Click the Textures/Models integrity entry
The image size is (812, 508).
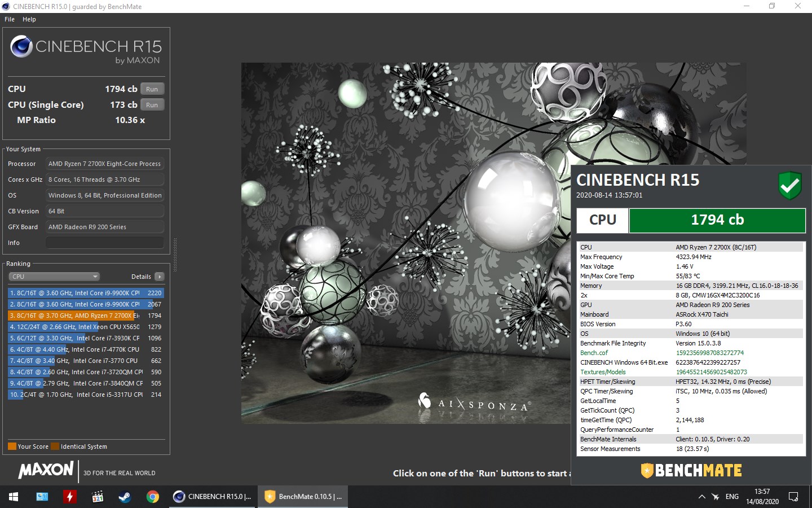point(691,372)
